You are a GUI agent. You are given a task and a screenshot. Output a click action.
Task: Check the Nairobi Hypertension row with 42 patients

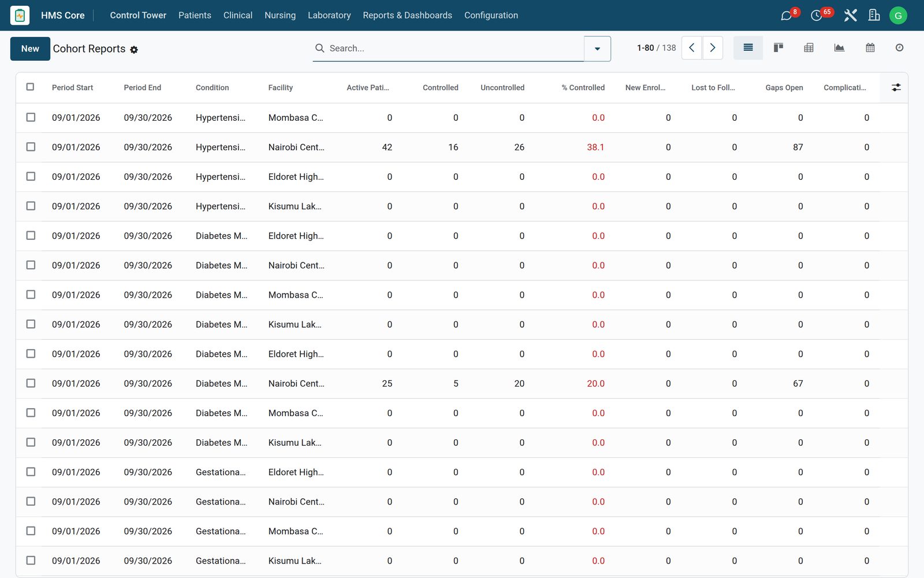pyautogui.click(x=31, y=147)
